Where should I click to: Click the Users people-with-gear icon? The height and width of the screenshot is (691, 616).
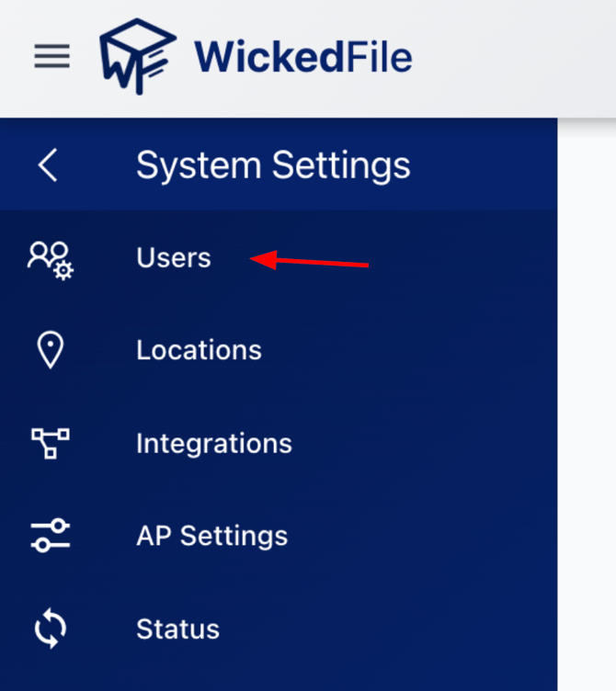tap(50, 258)
